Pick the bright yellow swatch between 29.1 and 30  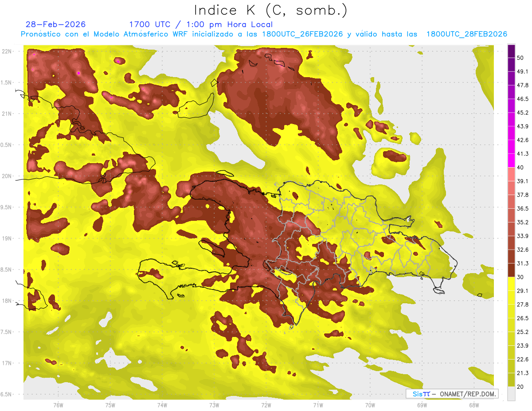(511, 284)
